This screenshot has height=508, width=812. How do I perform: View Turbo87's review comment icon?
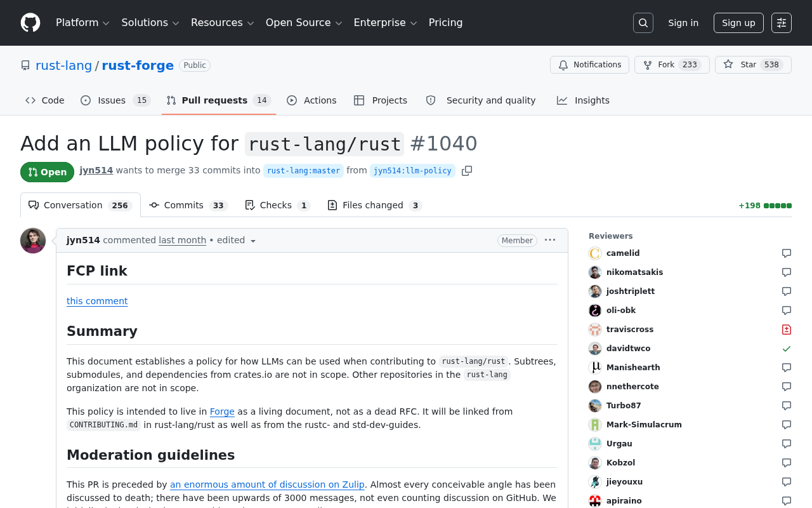pyautogui.click(x=787, y=406)
